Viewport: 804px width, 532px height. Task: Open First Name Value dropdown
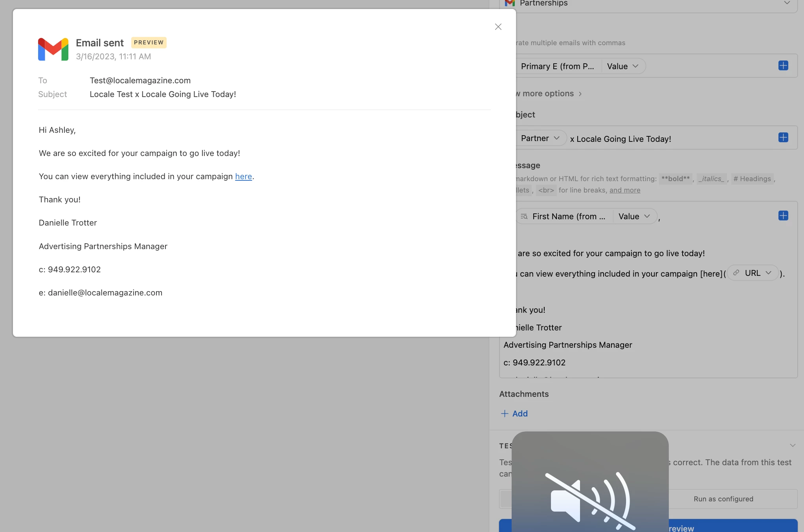(634, 216)
